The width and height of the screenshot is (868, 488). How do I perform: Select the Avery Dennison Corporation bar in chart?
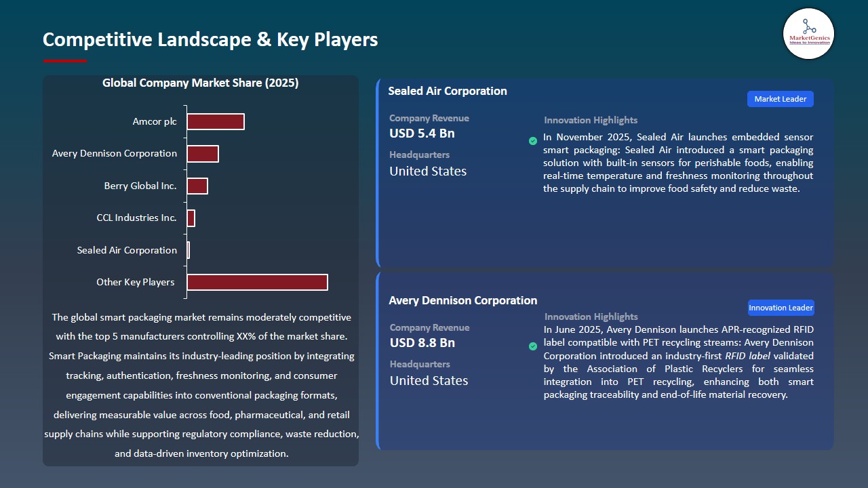click(x=203, y=154)
